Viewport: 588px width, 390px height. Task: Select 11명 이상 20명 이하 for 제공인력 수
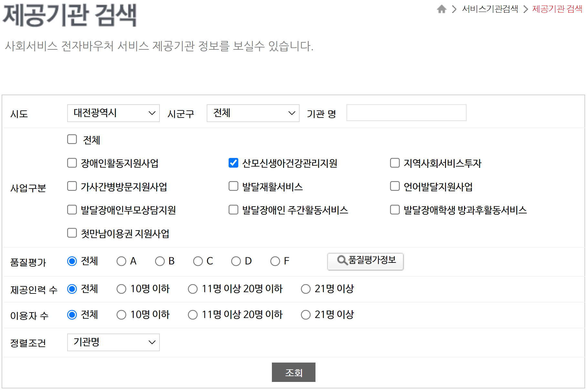193,289
